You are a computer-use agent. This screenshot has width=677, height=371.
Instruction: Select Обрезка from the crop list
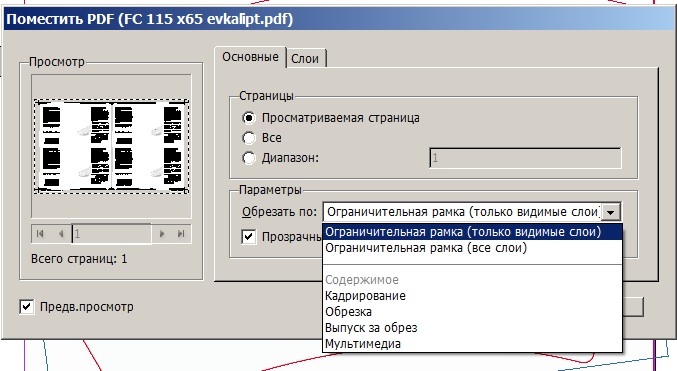click(472, 312)
